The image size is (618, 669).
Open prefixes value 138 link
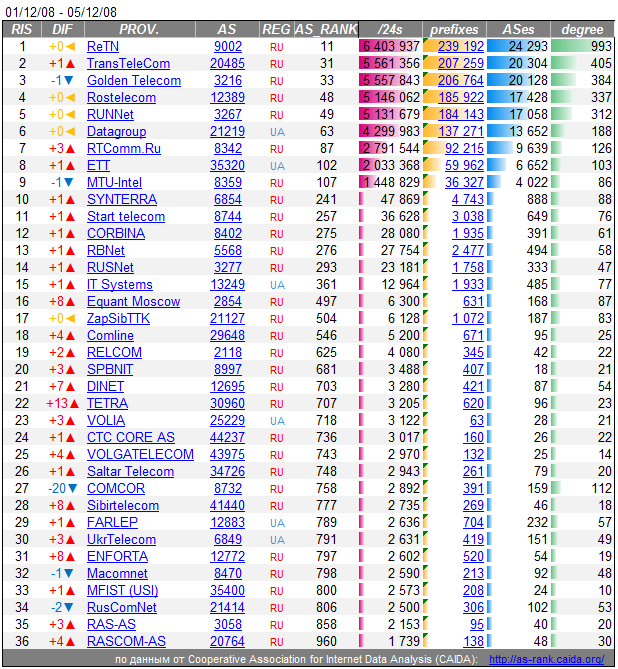pos(473,641)
